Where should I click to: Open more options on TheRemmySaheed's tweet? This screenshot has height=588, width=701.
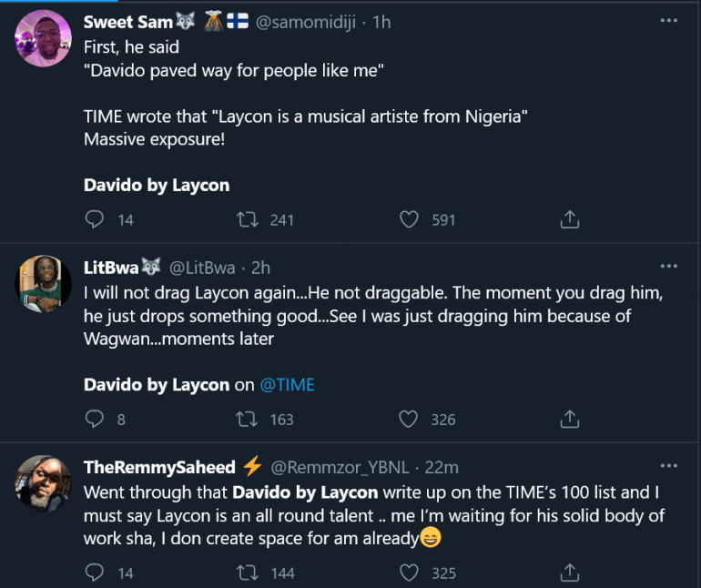coord(668,465)
